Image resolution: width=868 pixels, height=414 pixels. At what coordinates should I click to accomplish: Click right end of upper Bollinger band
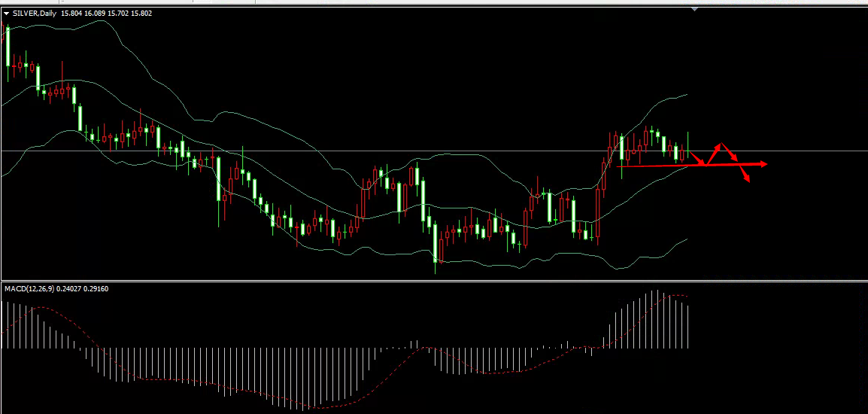(x=687, y=95)
